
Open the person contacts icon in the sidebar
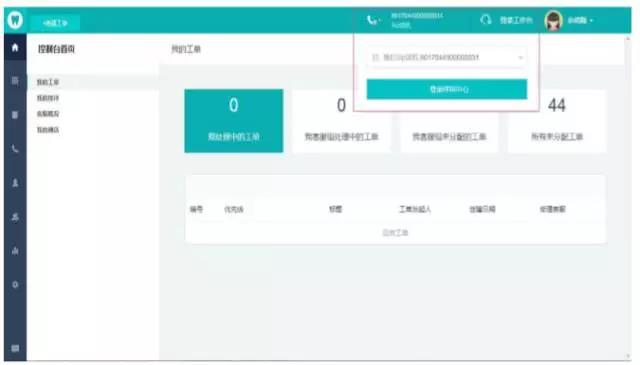pos(15,182)
